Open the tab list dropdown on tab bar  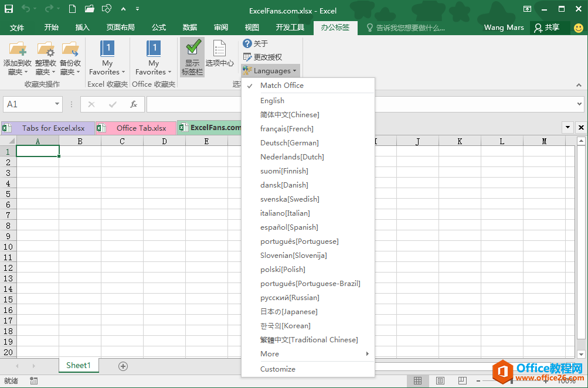point(567,127)
